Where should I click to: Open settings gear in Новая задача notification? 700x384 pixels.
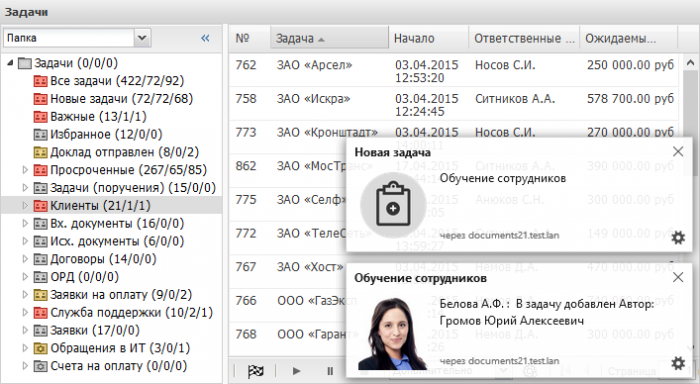pos(678,238)
